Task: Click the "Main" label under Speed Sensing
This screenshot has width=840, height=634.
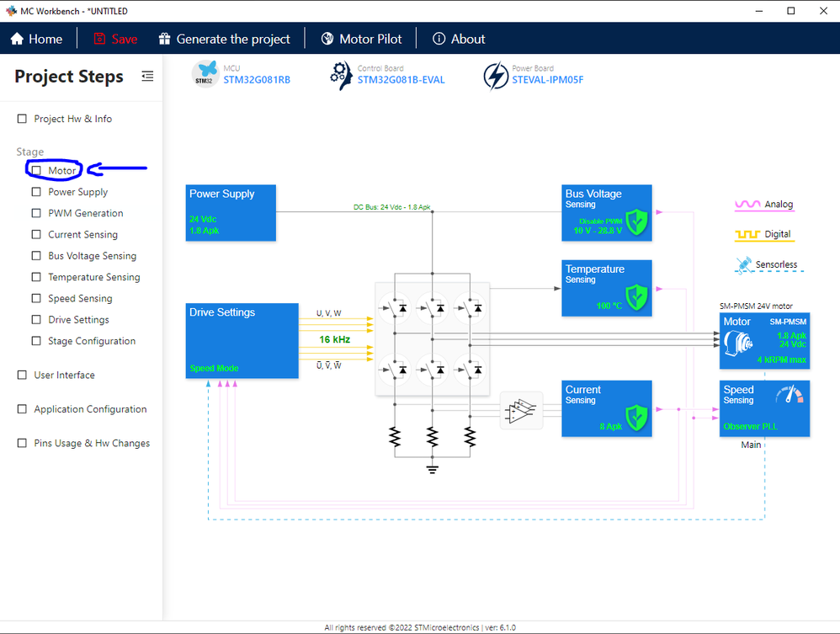Action: (x=751, y=445)
